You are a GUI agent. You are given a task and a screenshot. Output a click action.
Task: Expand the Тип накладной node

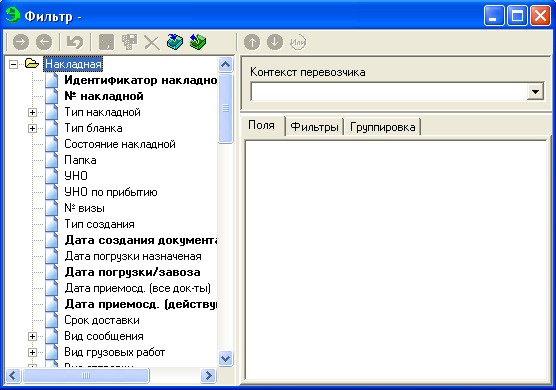coord(32,112)
